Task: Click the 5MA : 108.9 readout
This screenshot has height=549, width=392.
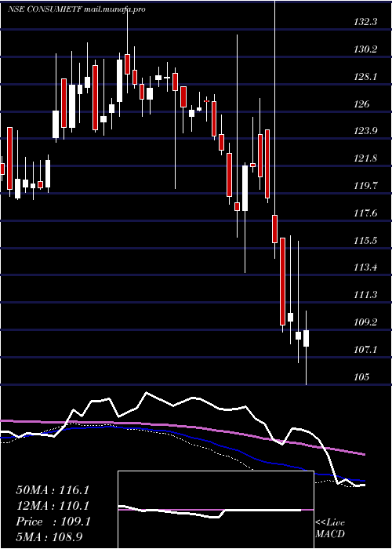Action: pos(49,536)
